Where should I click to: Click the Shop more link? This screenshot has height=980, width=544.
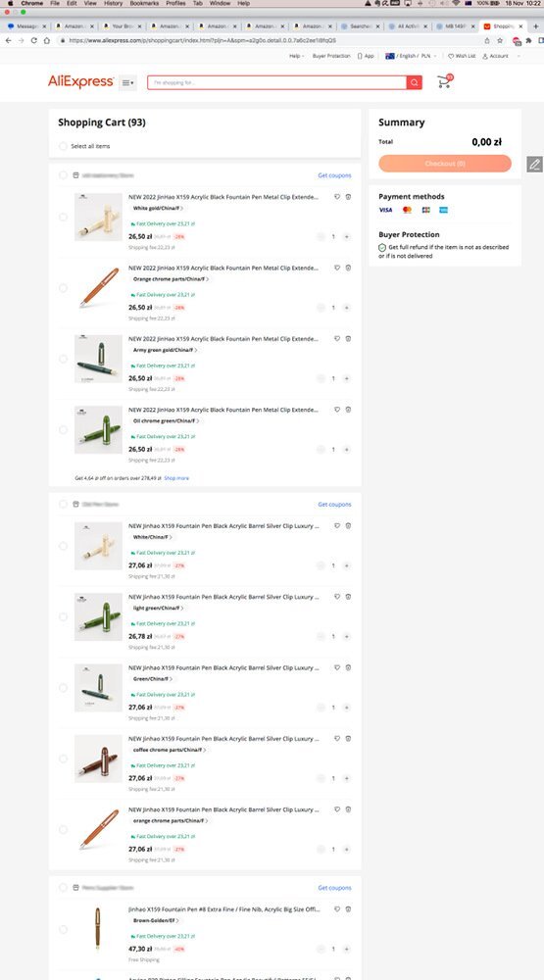pos(176,478)
